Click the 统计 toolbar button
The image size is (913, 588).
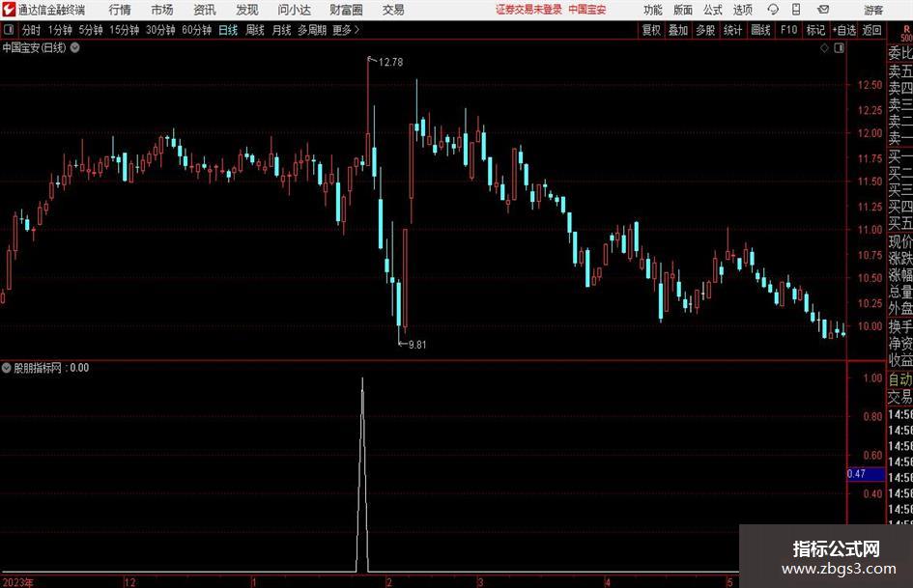733,30
